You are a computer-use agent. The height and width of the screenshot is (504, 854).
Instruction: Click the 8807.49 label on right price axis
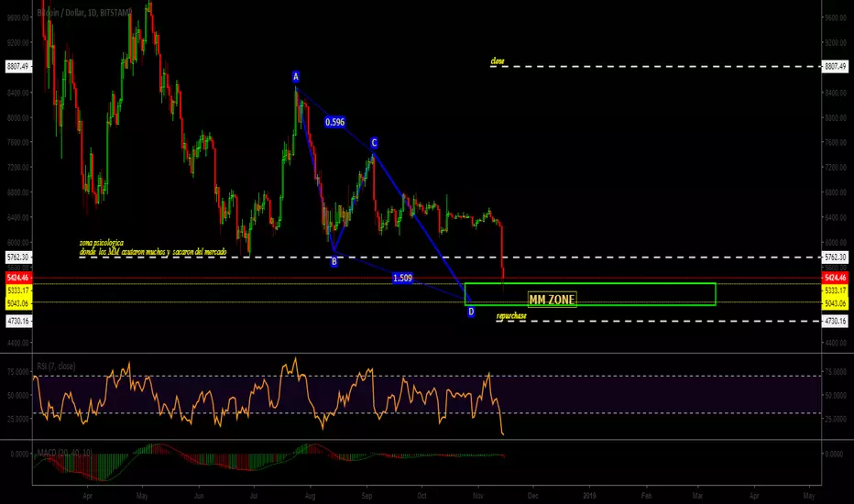(836, 67)
